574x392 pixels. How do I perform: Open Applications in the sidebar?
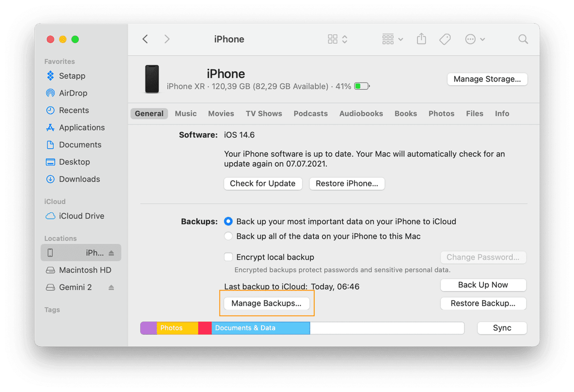click(x=82, y=127)
